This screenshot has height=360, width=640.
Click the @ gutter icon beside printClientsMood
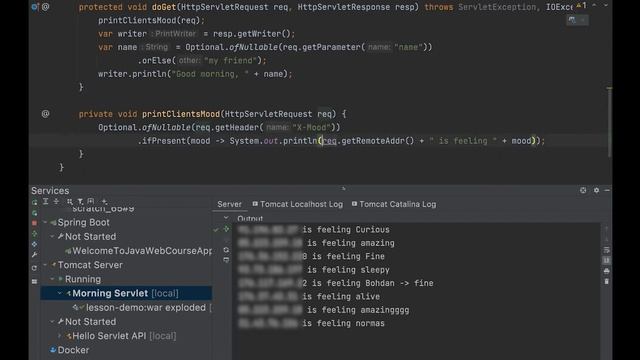pos(45,114)
